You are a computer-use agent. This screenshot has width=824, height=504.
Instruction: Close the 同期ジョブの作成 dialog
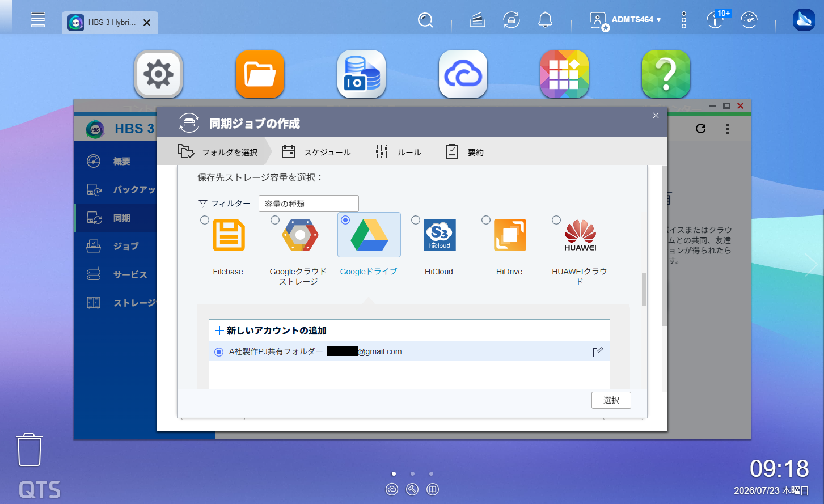tap(656, 116)
